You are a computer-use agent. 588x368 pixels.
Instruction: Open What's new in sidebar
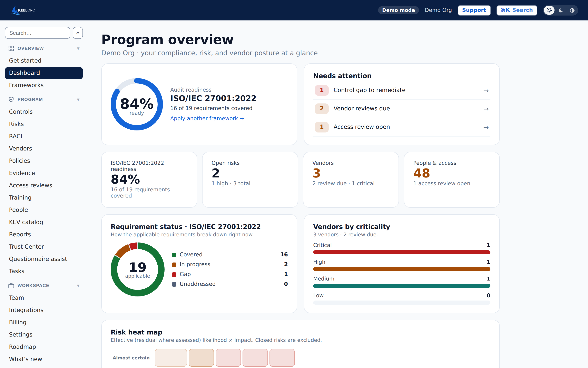tap(44, 359)
